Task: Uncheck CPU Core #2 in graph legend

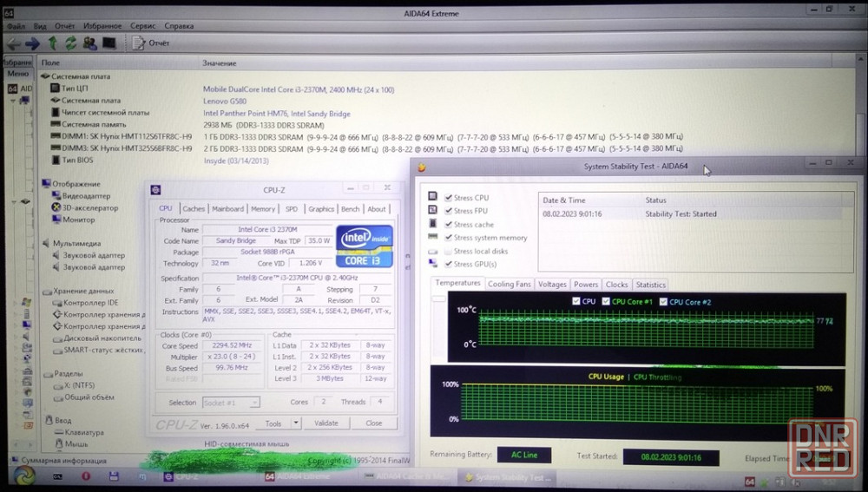Action: pyautogui.click(x=663, y=302)
